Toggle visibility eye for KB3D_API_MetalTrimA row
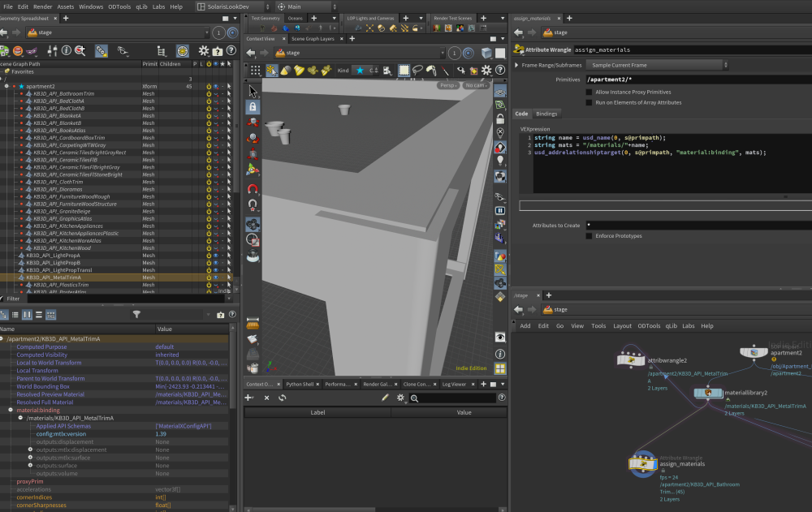This screenshot has height=512, width=812. 216,278
